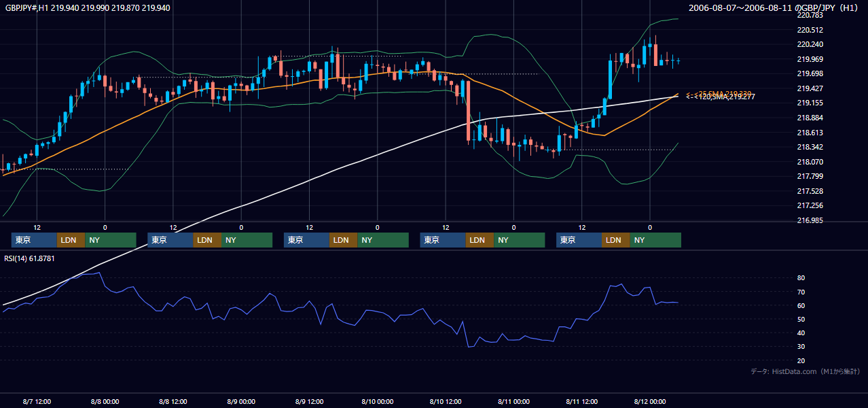The height and width of the screenshot is (408, 868).
Task: Select the 8/11 12:00 time axis label
Action: [581, 401]
